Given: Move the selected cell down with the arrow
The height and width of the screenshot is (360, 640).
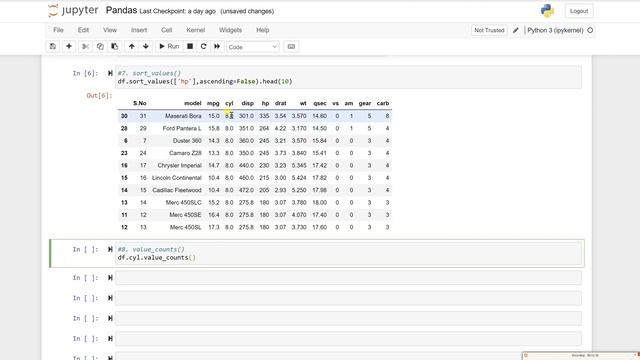Looking at the screenshot, I should 146,47.
